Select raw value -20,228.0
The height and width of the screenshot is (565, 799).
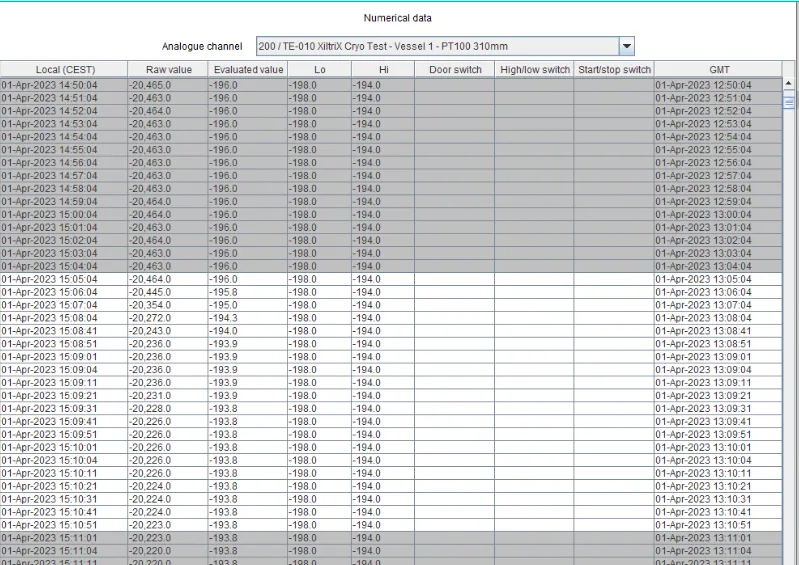pyautogui.click(x=150, y=409)
